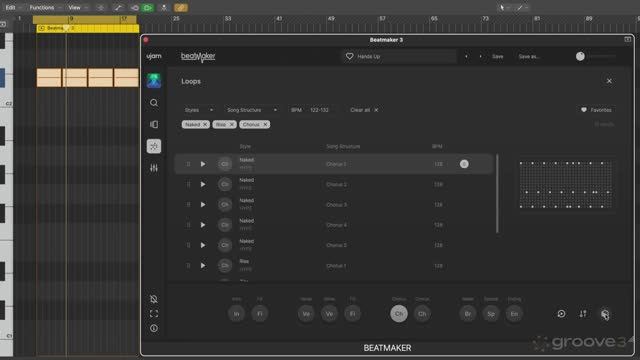Click the yellow link toolbar button

click(181, 7)
